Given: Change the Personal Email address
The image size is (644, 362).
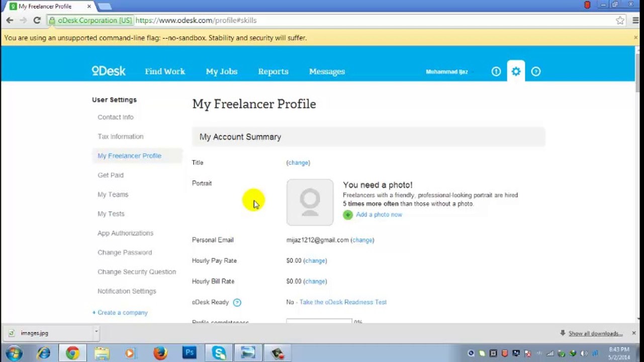Looking at the screenshot, I should tap(362, 240).
